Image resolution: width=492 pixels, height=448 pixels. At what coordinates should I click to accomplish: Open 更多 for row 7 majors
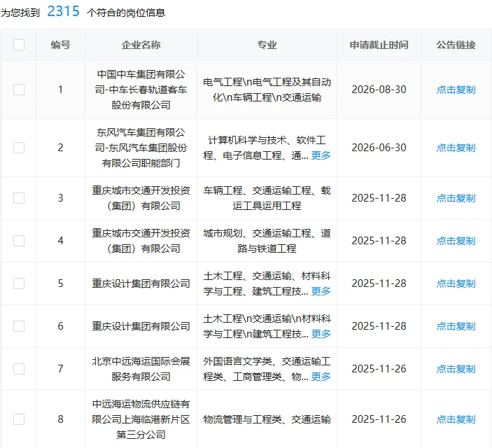click(x=321, y=377)
